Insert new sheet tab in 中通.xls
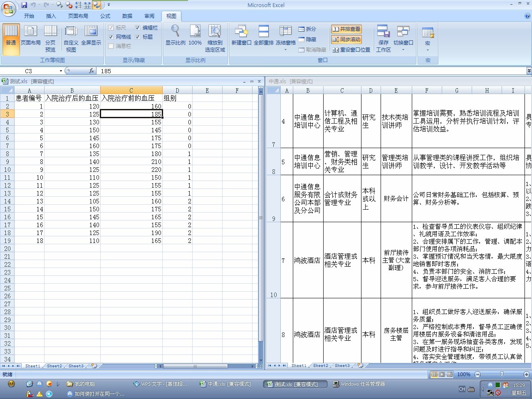This screenshot has height=399, width=532. (x=360, y=366)
